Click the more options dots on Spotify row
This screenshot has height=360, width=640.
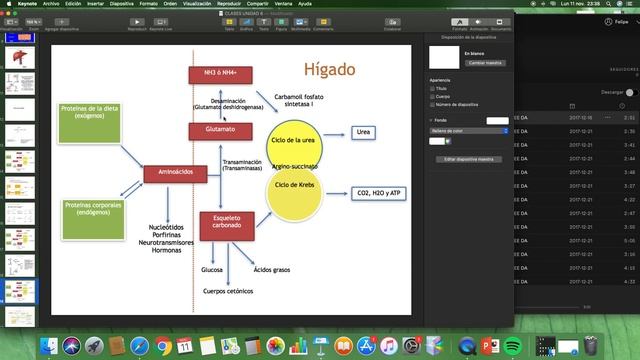tap(608, 118)
